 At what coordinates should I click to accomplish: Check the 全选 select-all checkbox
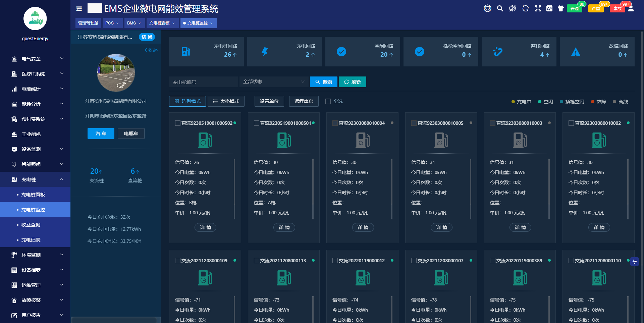coord(328,101)
